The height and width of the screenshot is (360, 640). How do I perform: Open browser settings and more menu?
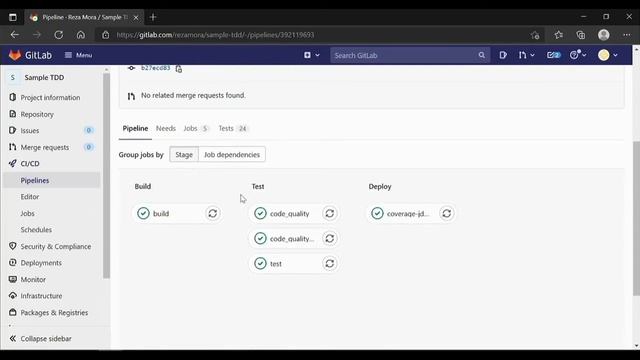627,35
